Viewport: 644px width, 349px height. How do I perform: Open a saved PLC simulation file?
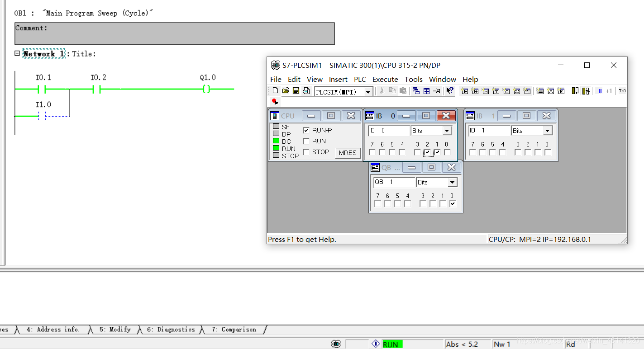(286, 91)
